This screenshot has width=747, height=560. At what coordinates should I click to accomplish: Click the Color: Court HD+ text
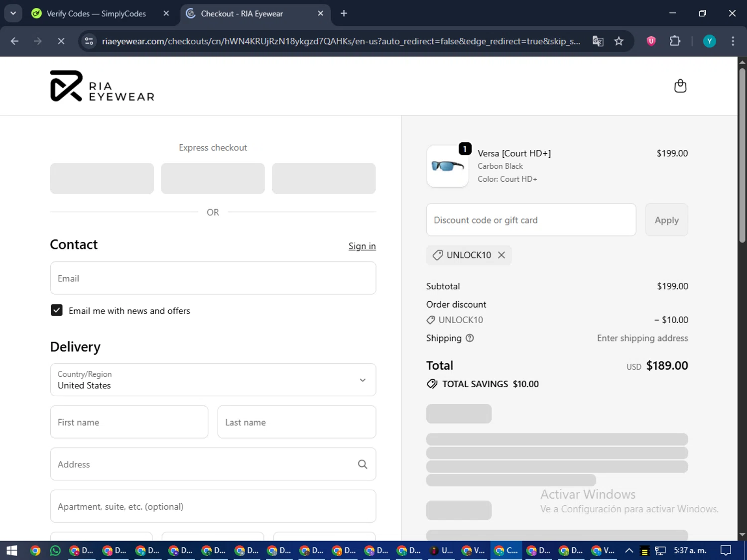[x=507, y=179]
